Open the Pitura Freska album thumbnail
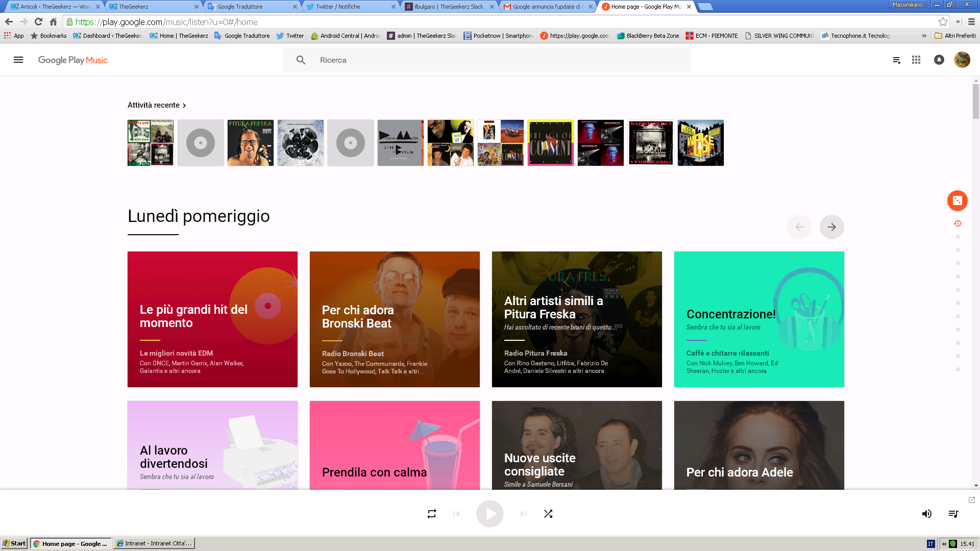 (251, 143)
